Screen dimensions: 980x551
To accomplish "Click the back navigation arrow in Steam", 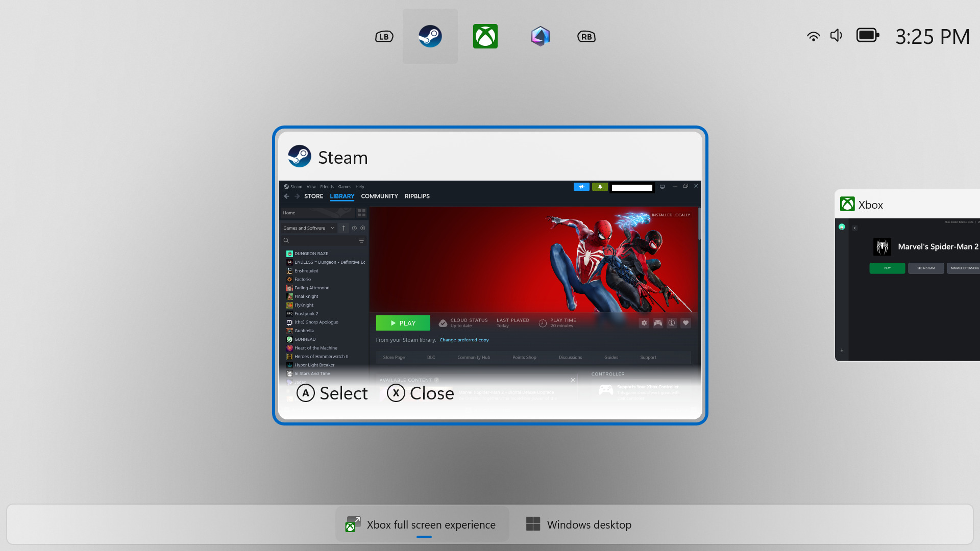I will pyautogui.click(x=286, y=196).
